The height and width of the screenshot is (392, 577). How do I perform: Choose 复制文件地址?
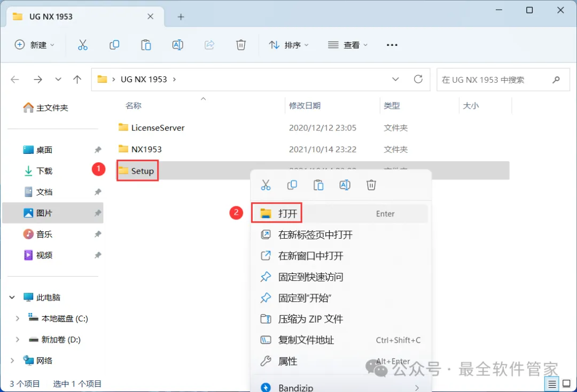coord(340,340)
